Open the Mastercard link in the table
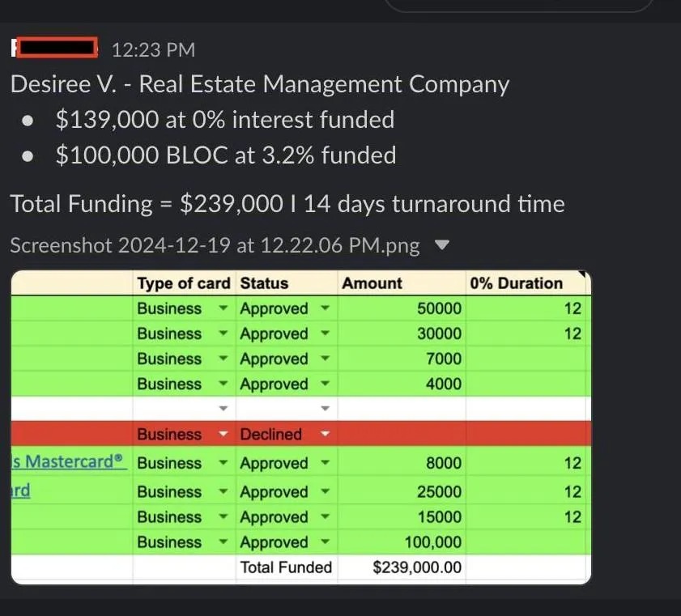This screenshot has width=681, height=616. click(x=69, y=461)
